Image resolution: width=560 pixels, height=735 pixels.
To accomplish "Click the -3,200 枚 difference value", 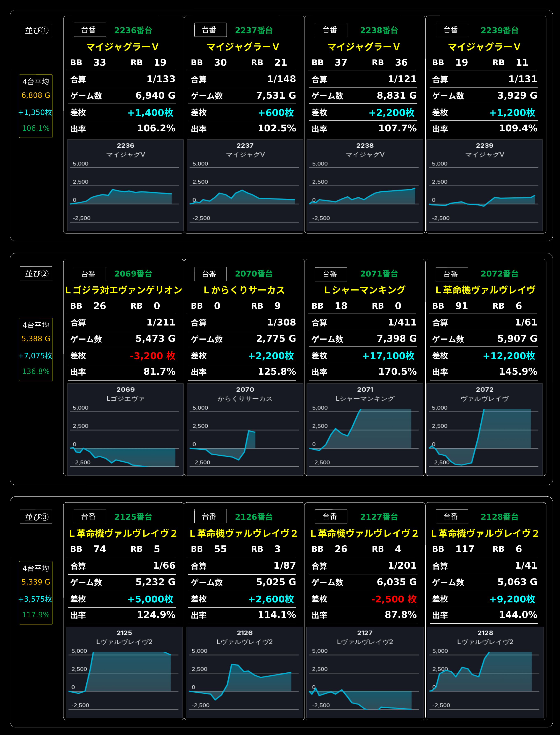I will click(x=153, y=356).
